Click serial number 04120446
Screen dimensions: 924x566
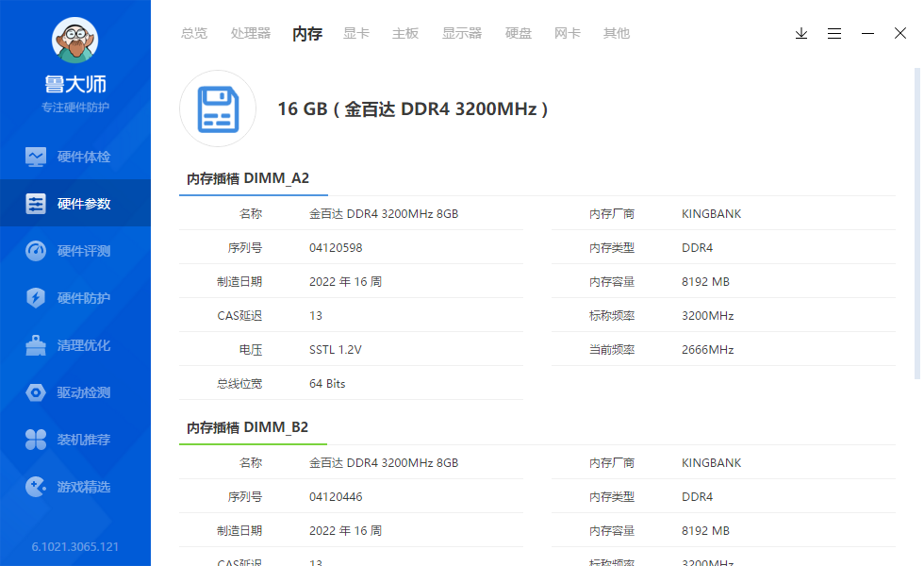pyautogui.click(x=336, y=497)
